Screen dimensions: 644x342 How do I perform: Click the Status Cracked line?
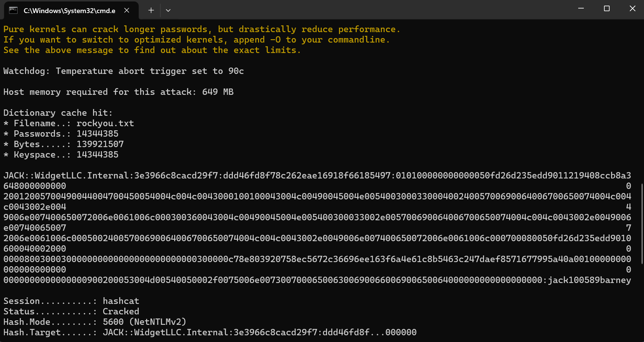71,311
